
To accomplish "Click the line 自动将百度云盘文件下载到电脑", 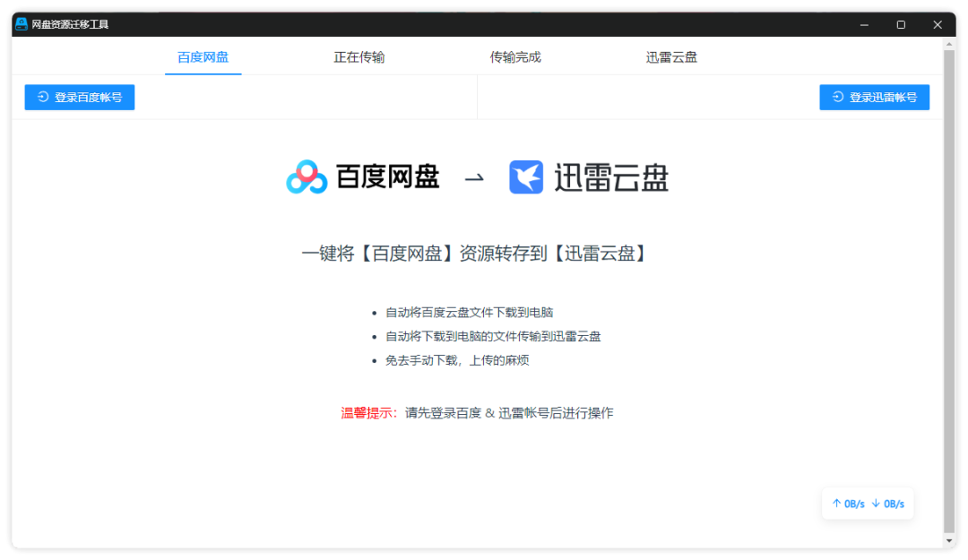I will point(469,313).
